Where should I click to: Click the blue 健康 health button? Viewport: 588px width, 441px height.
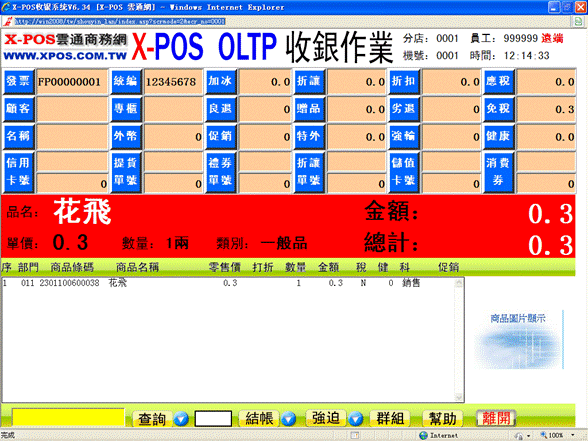(499, 136)
